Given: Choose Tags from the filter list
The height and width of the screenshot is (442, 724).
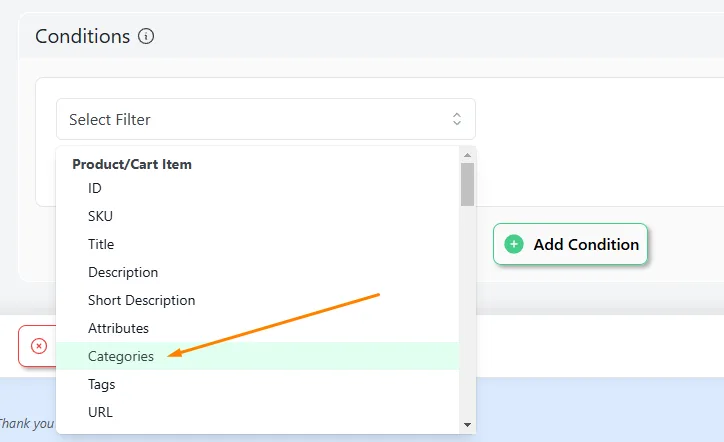Looking at the screenshot, I should click(x=257, y=384).
